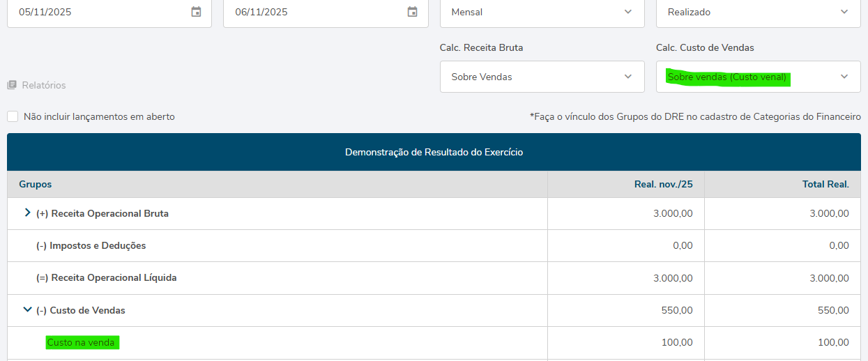Select the 'Real. nov./25' column header
Image resolution: width=868 pixels, height=361 pixels.
[x=662, y=184]
